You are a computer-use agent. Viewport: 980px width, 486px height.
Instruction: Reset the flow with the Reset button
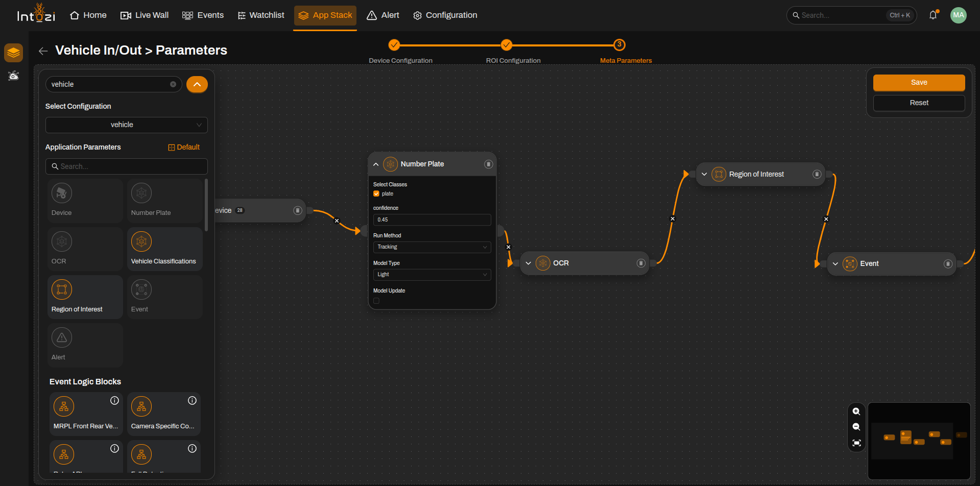click(x=919, y=103)
